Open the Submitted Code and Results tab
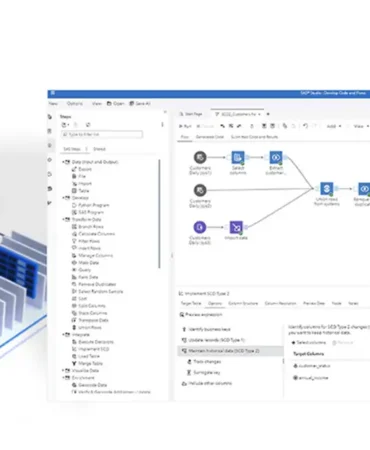This screenshot has width=370, height=450. click(x=254, y=137)
